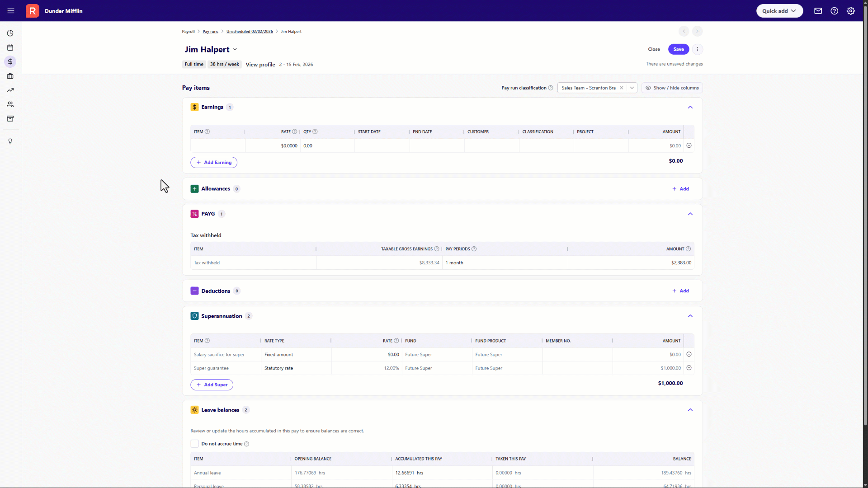868x488 pixels.
Task: Click the help question-mark icon
Action: [x=834, y=11]
